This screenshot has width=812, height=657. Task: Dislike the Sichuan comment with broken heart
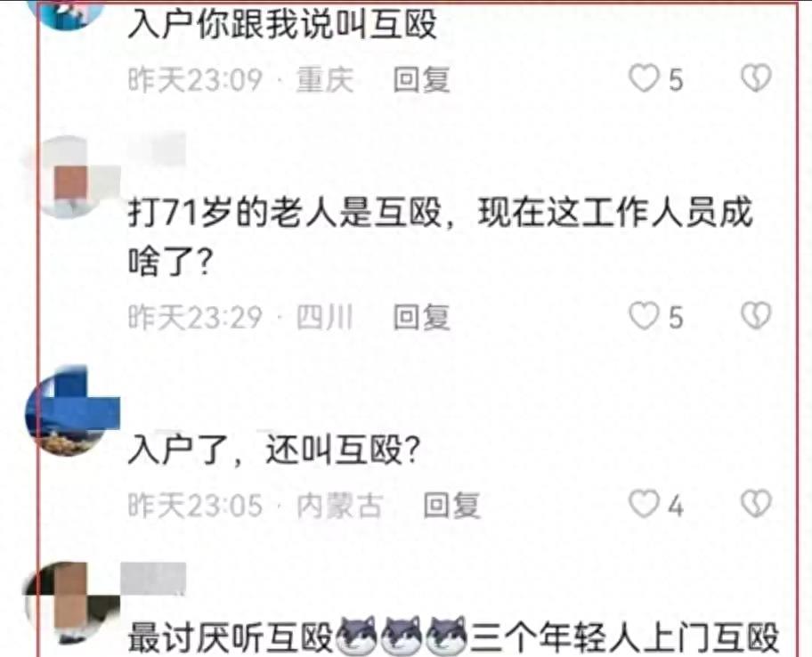(756, 316)
